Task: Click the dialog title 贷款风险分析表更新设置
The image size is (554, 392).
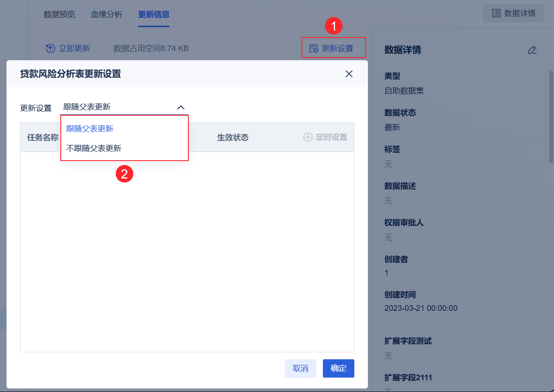Action: click(x=71, y=74)
